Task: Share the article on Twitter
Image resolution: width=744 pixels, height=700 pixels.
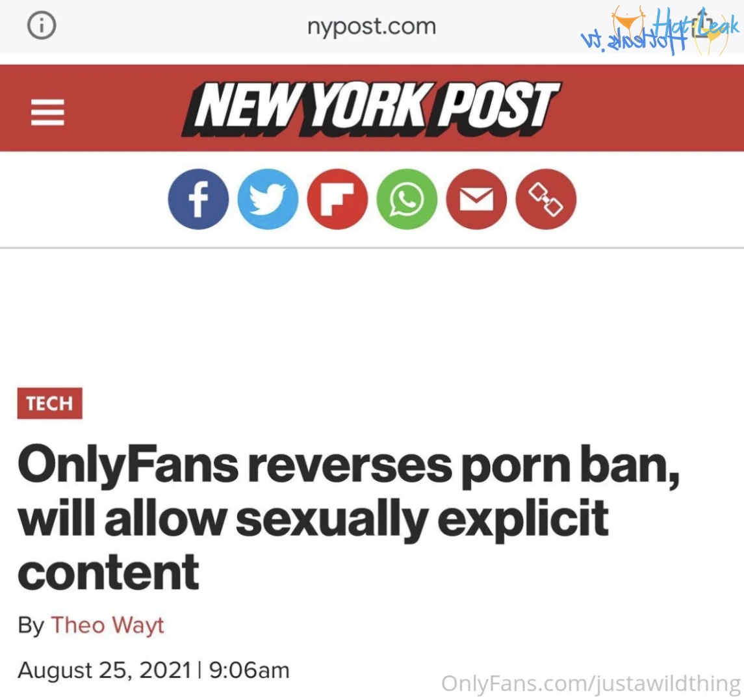Action: pyautogui.click(x=268, y=200)
